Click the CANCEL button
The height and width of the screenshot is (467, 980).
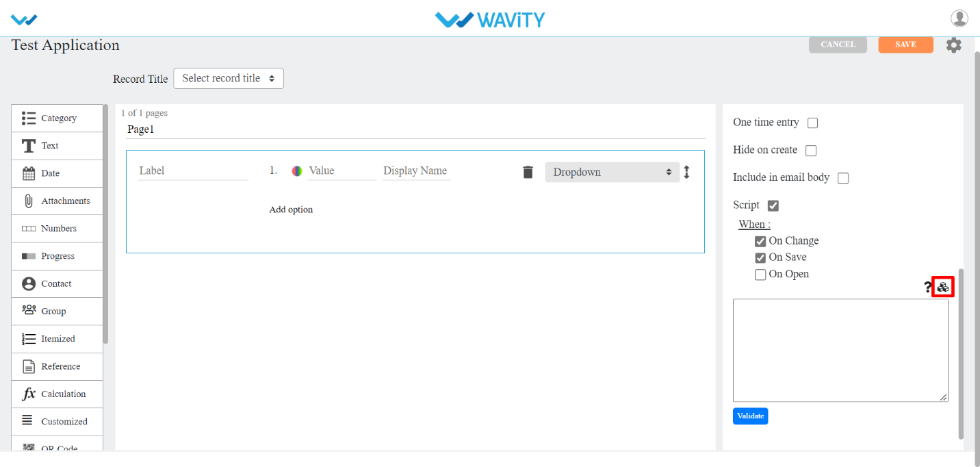pyautogui.click(x=838, y=45)
